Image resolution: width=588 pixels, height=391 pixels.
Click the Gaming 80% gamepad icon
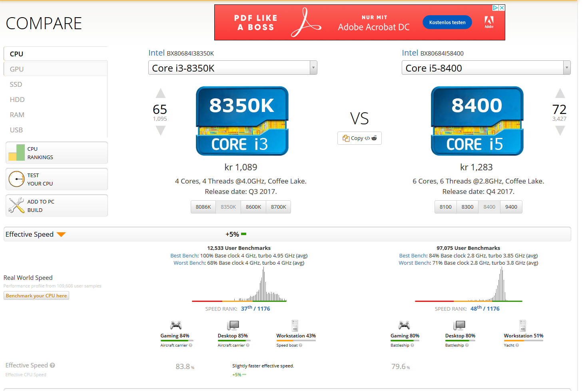(x=404, y=325)
